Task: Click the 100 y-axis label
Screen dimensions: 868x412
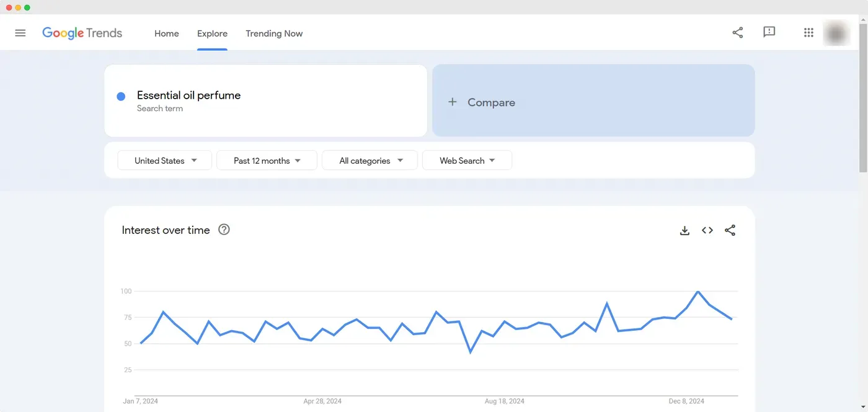Action: [x=126, y=291]
